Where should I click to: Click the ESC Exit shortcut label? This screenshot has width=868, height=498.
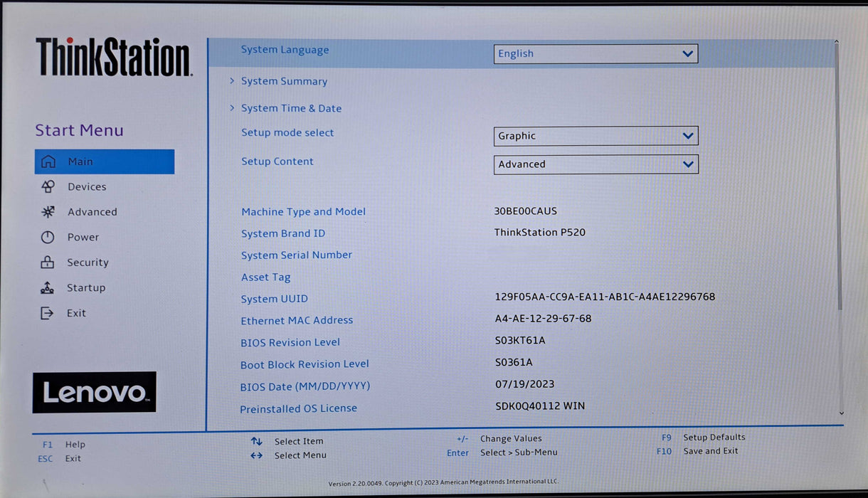coord(59,459)
